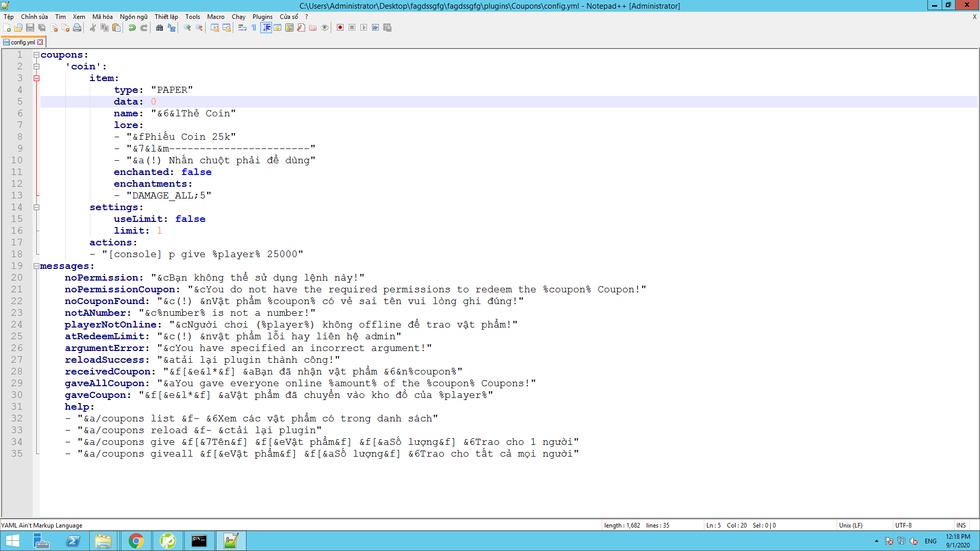Click the Undo arrow icon
980x551 pixels.
(x=132, y=28)
